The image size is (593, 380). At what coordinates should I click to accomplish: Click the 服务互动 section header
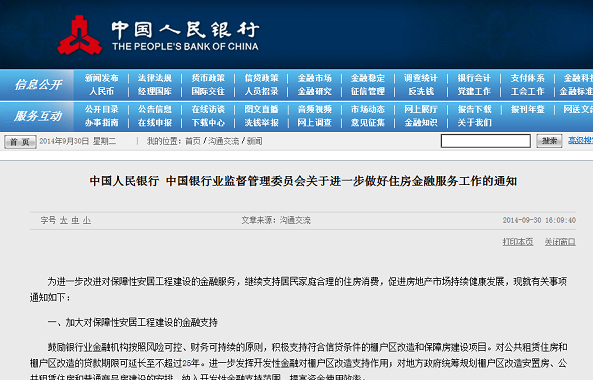(38, 116)
